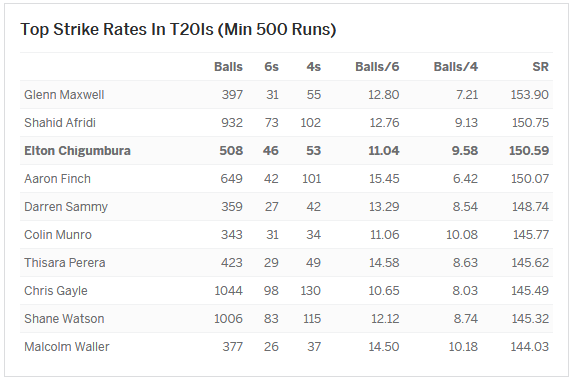The width and height of the screenshot is (571, 380).
Task: Select Chris Gayle in the list
Action: [56, 291]
